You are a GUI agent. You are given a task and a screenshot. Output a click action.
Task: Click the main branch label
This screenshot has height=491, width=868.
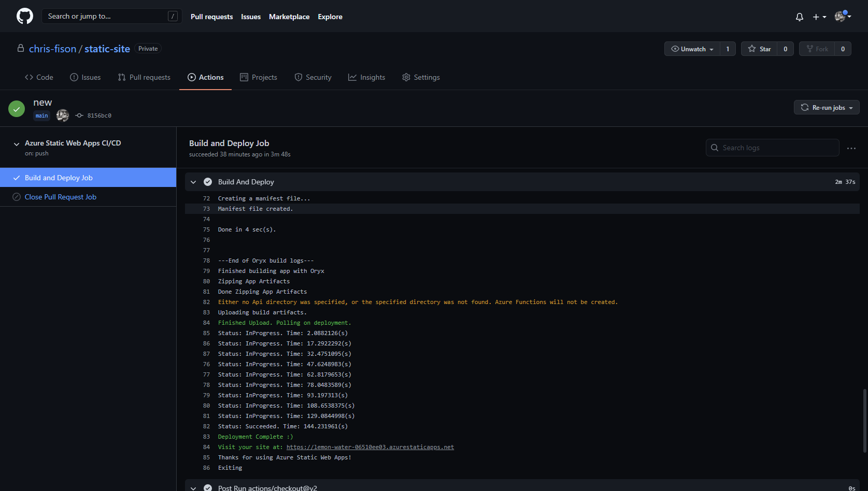pos(42,115)
